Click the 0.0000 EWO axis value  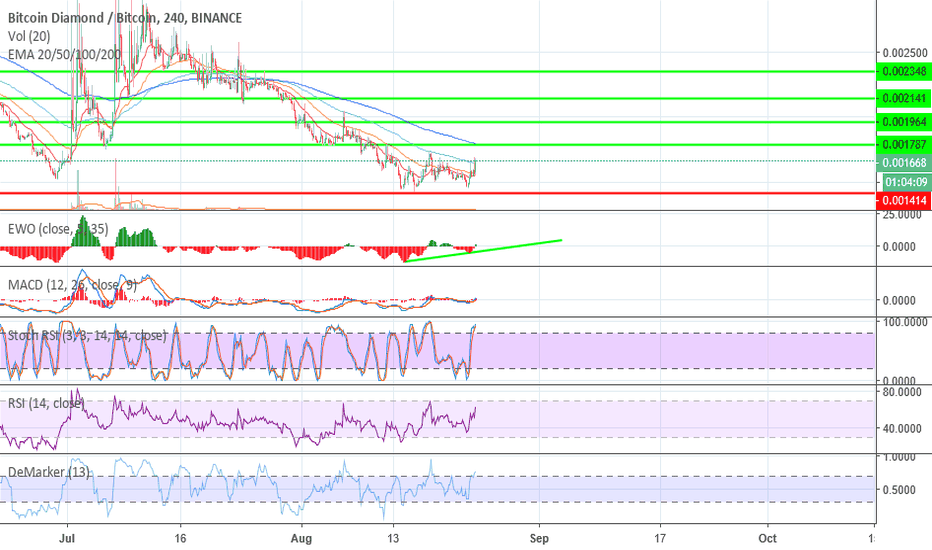(899, 247)
